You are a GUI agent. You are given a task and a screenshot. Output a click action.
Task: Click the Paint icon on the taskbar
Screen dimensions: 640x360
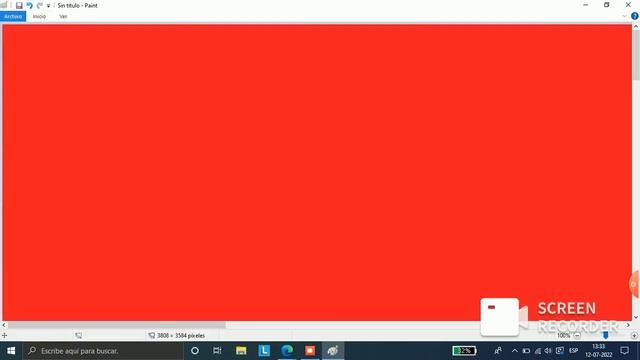coord(333,351)
